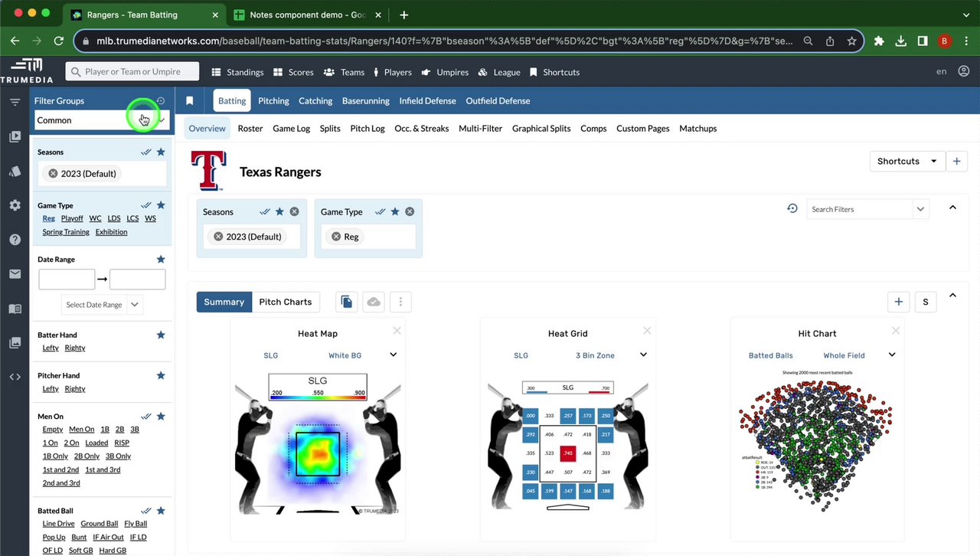Collapse the Summary section chevron

pos(952,295)
